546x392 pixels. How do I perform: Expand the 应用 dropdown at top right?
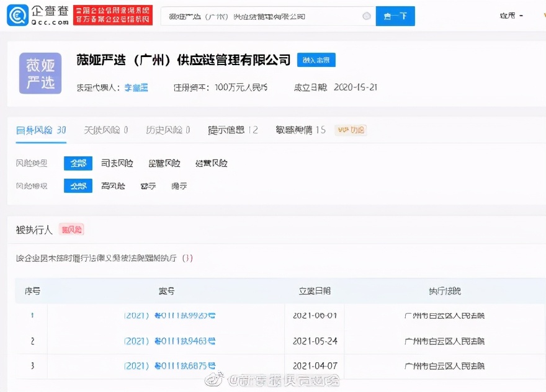pos(508,16)
